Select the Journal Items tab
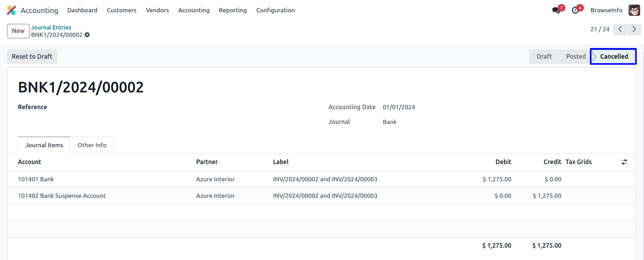 pos(44,145)
